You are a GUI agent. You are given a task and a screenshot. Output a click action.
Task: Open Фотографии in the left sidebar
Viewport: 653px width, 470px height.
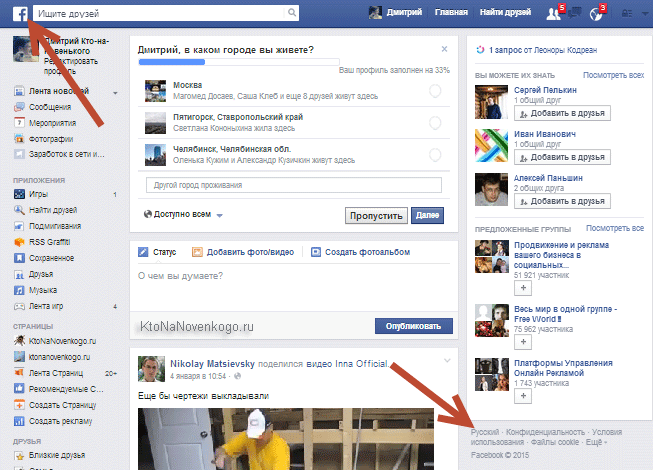pyautogui.click(x=49, y=138)
